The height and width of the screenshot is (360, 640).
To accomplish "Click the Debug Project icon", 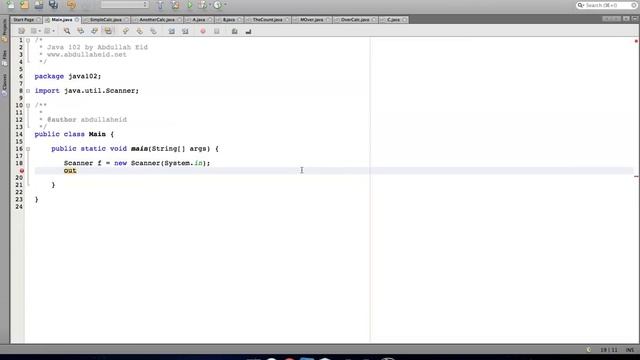I will (x=202, y=5).
